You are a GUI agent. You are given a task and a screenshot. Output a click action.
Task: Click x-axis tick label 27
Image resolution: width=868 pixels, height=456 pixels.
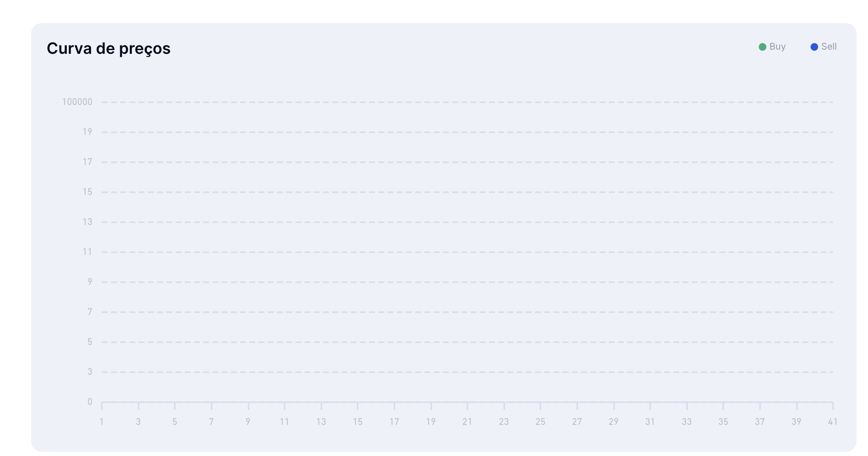click(577, 422)
